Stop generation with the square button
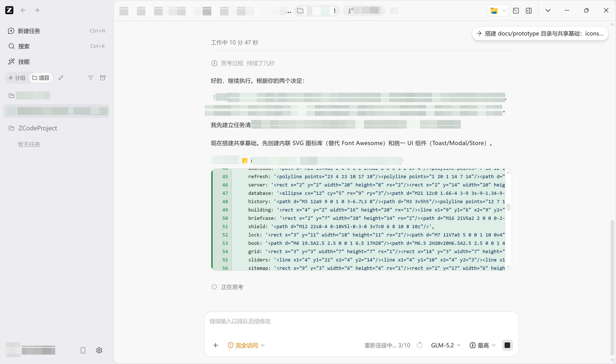This screenshot has width=616, height=364. pyautogui.click(x=507, y=345)
